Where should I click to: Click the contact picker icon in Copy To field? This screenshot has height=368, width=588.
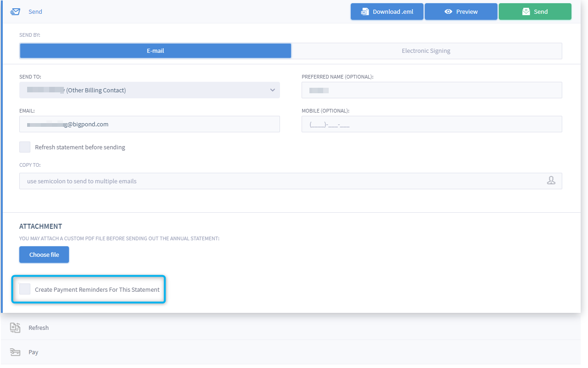coord(551,181)
